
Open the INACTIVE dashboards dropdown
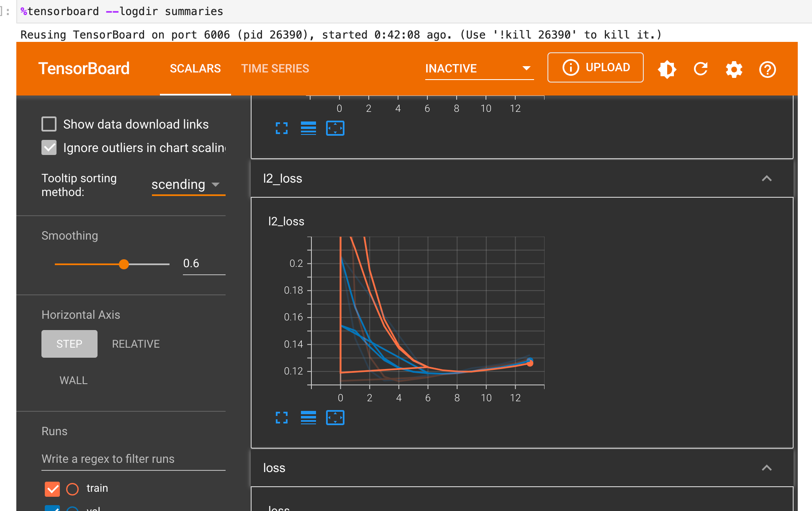479,68
